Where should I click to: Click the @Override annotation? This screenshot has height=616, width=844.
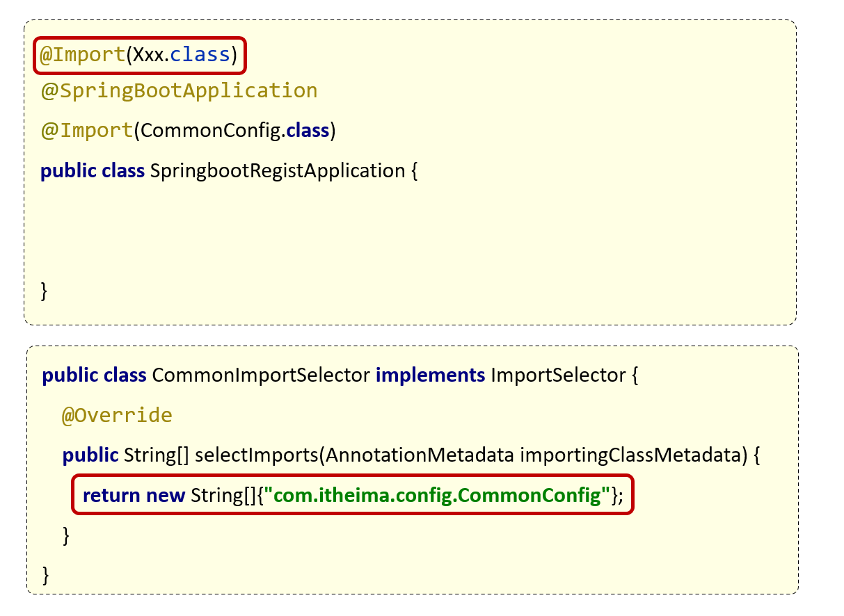click(x=117, y=416)
